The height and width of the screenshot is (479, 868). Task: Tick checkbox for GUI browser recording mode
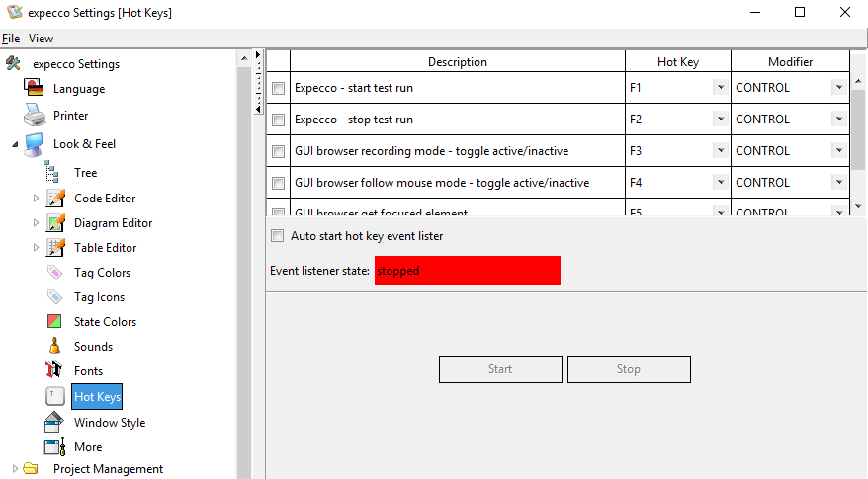click(278, 151)
